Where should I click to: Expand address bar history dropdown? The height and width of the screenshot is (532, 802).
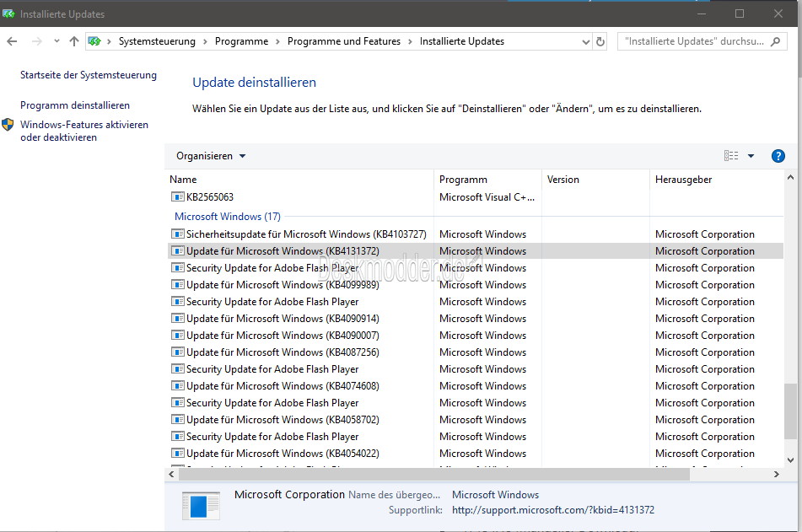tap(586, 42)
